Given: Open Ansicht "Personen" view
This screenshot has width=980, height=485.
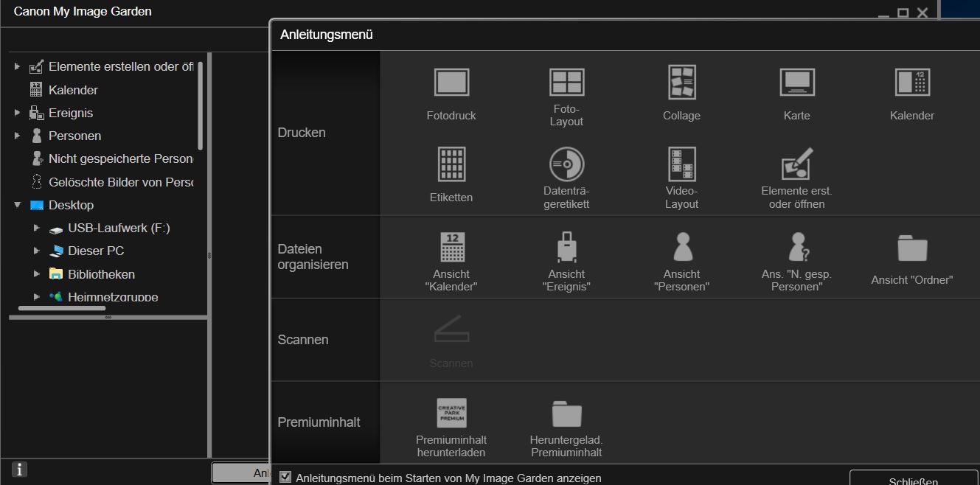Looking at the screenshot, I should point(681,250).
